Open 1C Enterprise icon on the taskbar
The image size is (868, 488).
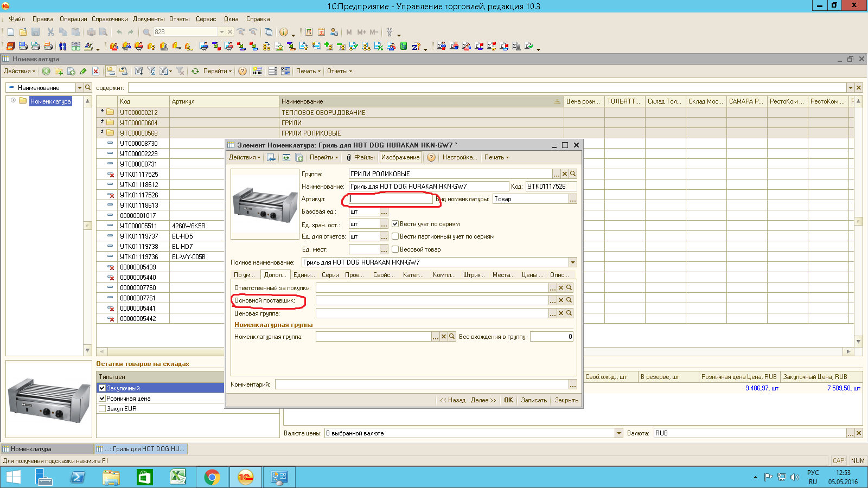[x=246, y=477]
